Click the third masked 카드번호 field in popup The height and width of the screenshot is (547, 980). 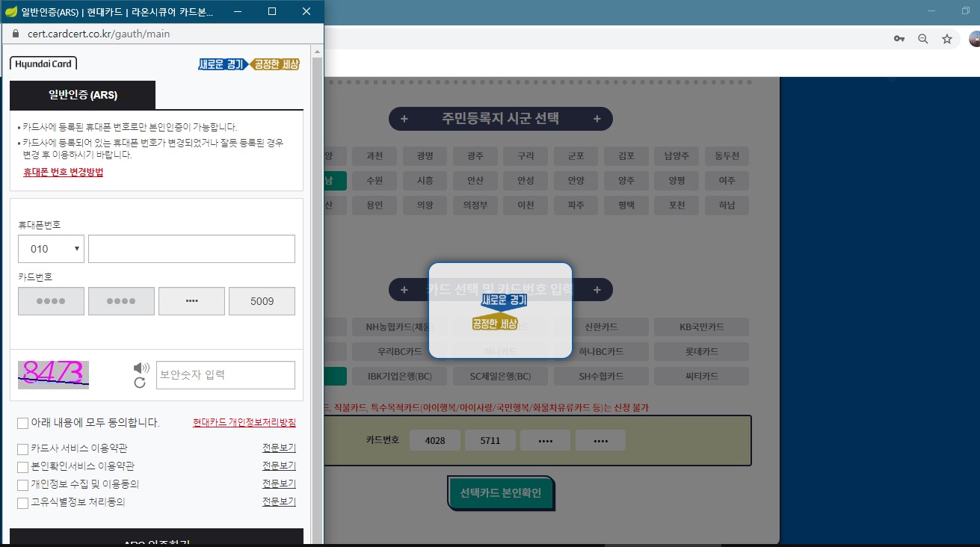click(x=191, y=301)
